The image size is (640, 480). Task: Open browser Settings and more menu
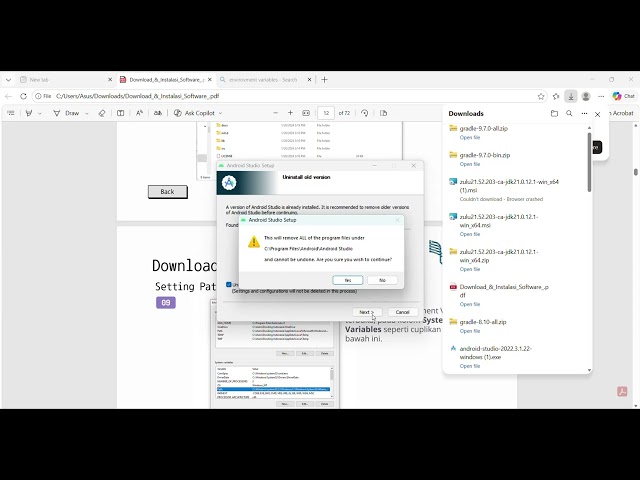pyautogui.click(x=601, y=96)
